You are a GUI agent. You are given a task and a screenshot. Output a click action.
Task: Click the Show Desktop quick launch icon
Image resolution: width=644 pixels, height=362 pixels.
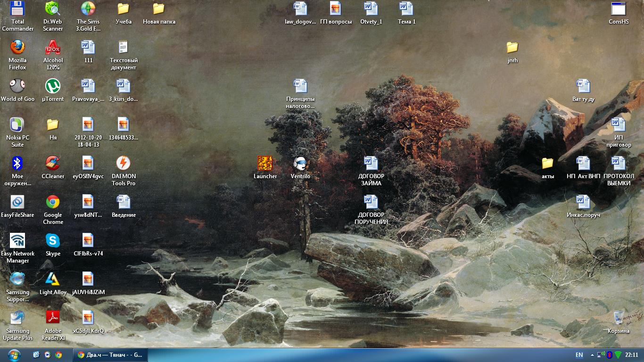coord(36,354)
